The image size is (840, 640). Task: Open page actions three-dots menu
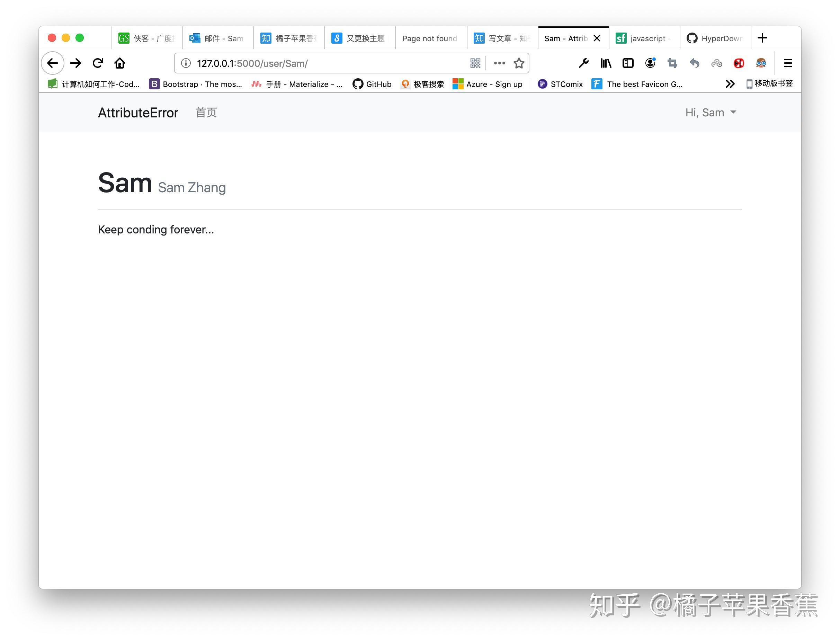click(499, 63)
